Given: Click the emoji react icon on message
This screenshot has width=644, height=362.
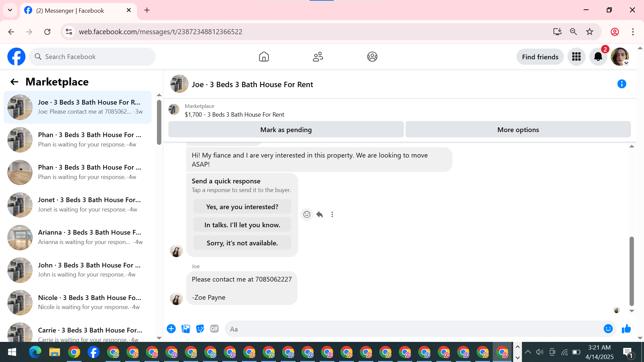Looking at the screenshot, I should [x=307, y=215].
